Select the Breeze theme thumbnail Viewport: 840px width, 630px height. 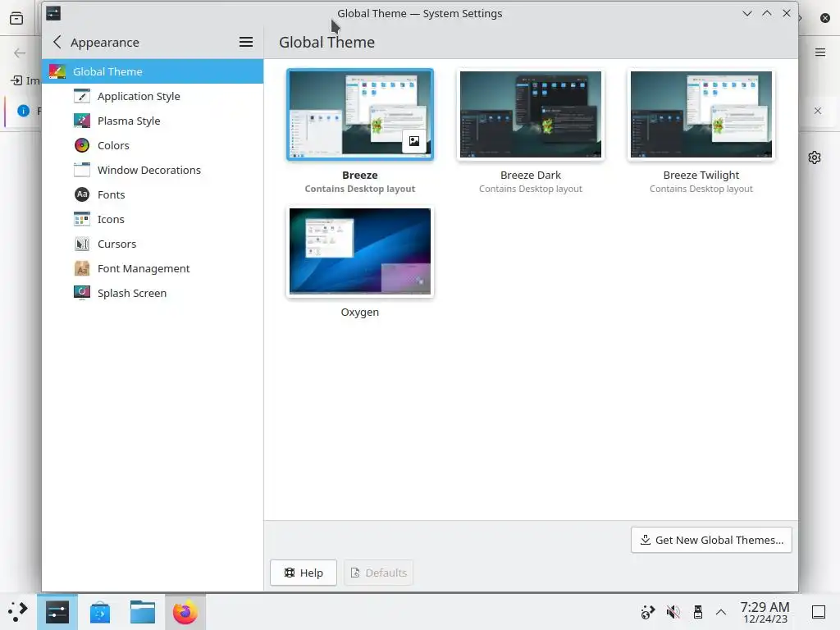360,115
